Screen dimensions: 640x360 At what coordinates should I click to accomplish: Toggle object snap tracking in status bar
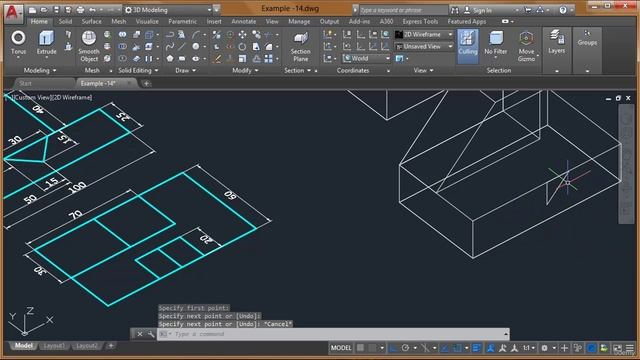pos(445,348)
